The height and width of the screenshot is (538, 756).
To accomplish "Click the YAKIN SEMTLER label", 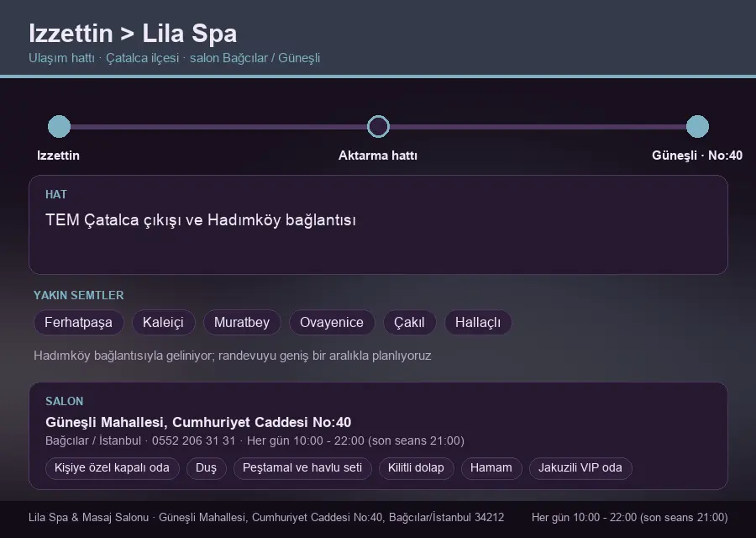I will tap(79, 295).
